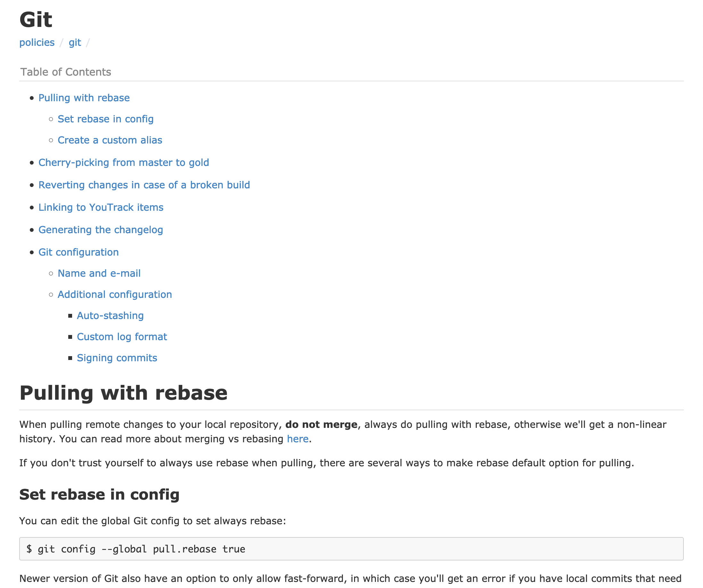
Task: Click 'Custom log format' nested TOC link
Action: (x=122, y=337)
